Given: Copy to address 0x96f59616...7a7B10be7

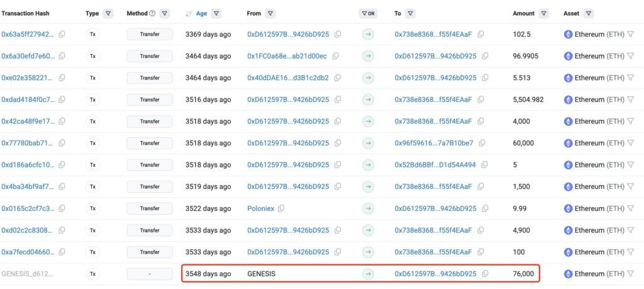Looking at the screenshot, I should (482, 143).
